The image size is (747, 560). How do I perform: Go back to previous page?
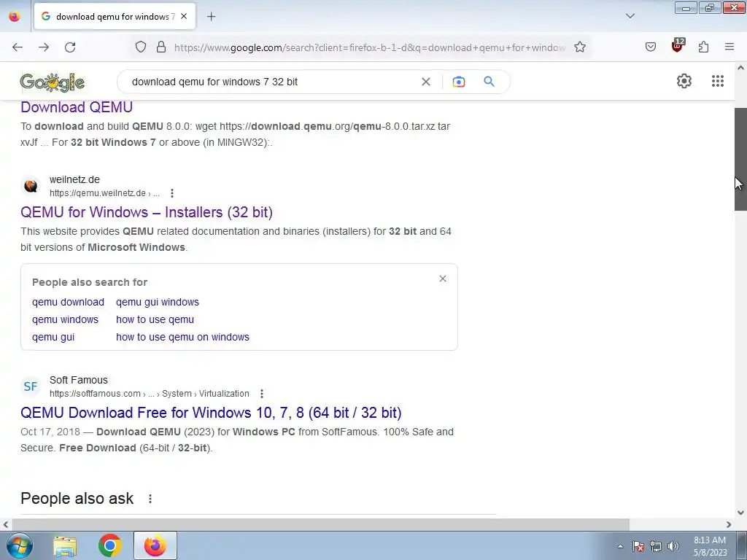[x=18, y=47]
